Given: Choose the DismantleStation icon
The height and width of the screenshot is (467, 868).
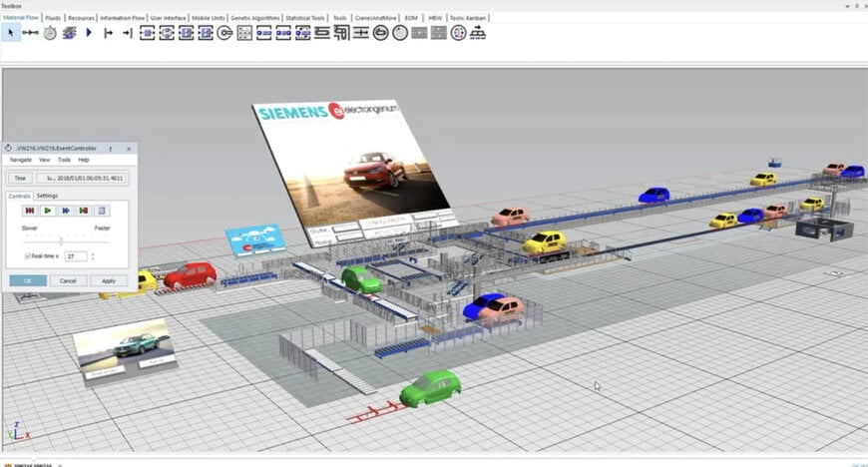Looking at the screenshot, I should point(206,33).
